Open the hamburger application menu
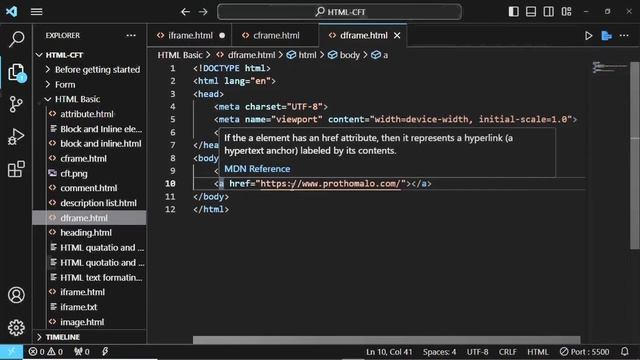This screenshot has width=640, height=360. (x=36, y=12)
